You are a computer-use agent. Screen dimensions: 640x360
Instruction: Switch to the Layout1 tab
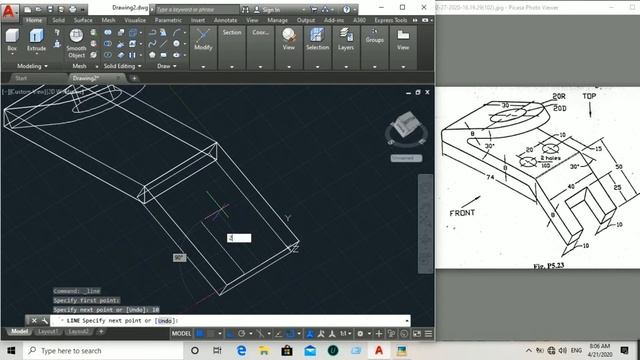point(48,331)
